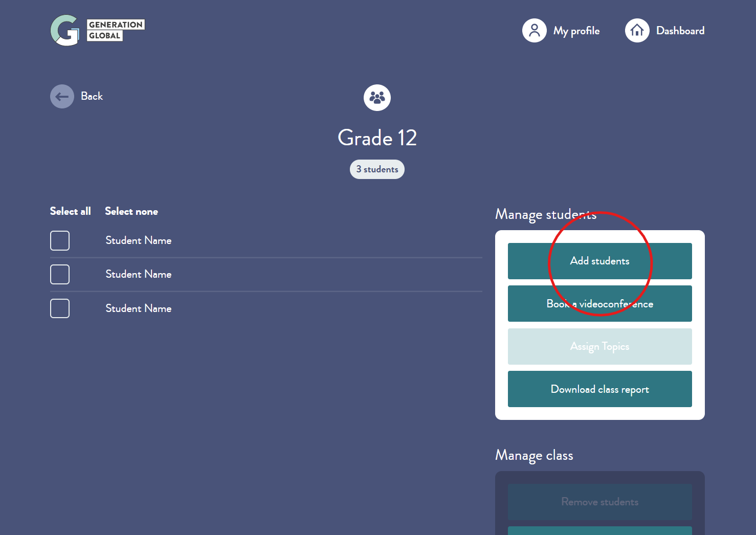The width and height of the screenshot is (756, 535).
Task: Click the Generation Global logo
Action: tap(97, 30)
